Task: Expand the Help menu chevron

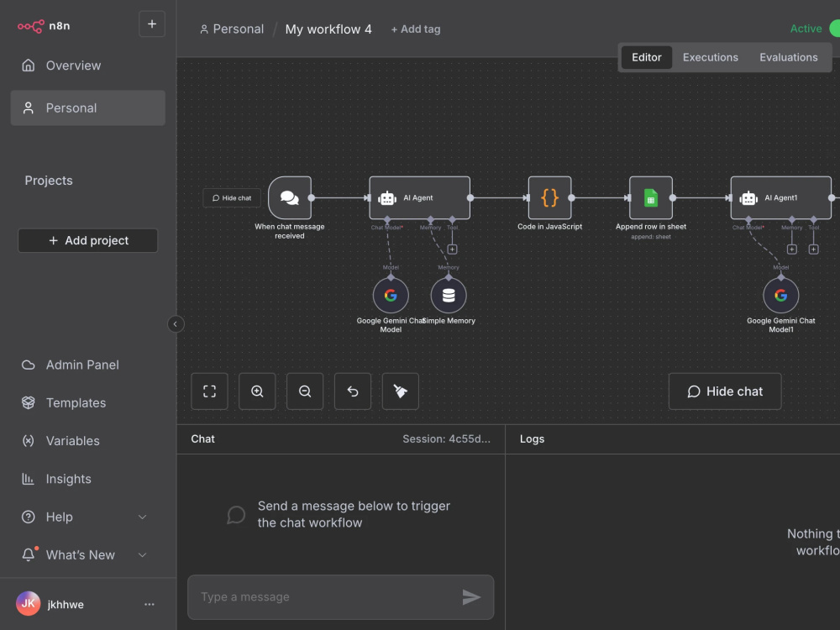Action: tap(143, 517)
